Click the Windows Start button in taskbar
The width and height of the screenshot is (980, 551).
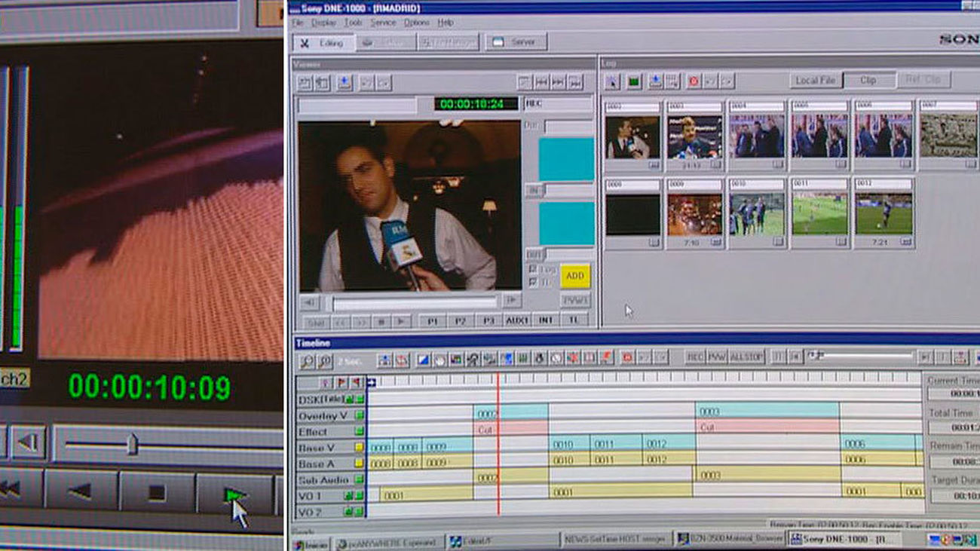[x=311, y=543]
